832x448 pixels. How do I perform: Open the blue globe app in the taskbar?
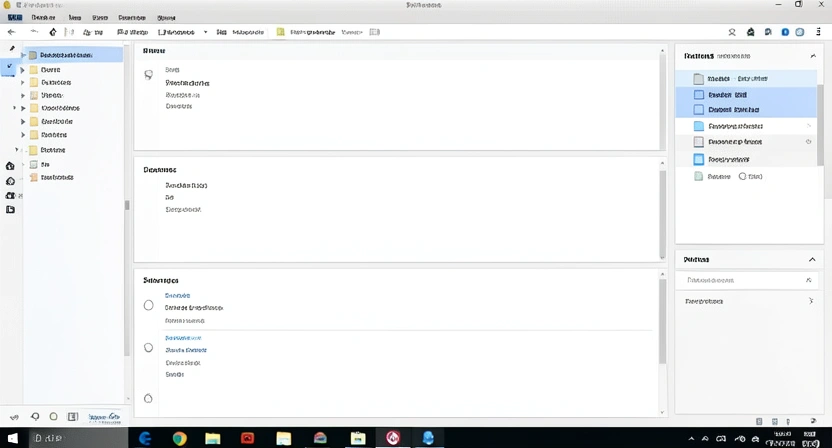pyautogui.click(x=428, y=438)
